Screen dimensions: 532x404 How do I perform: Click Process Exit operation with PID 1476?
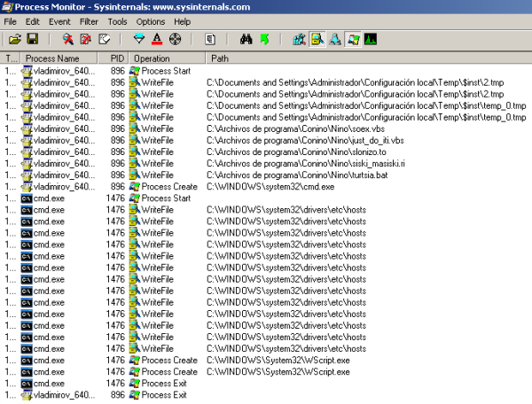[164, 383]
